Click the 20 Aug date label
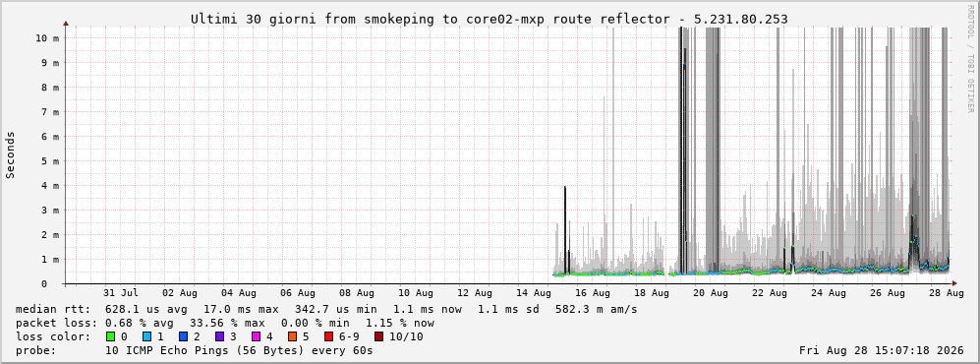The image size is (980, 364). click(x=710, y=293)
